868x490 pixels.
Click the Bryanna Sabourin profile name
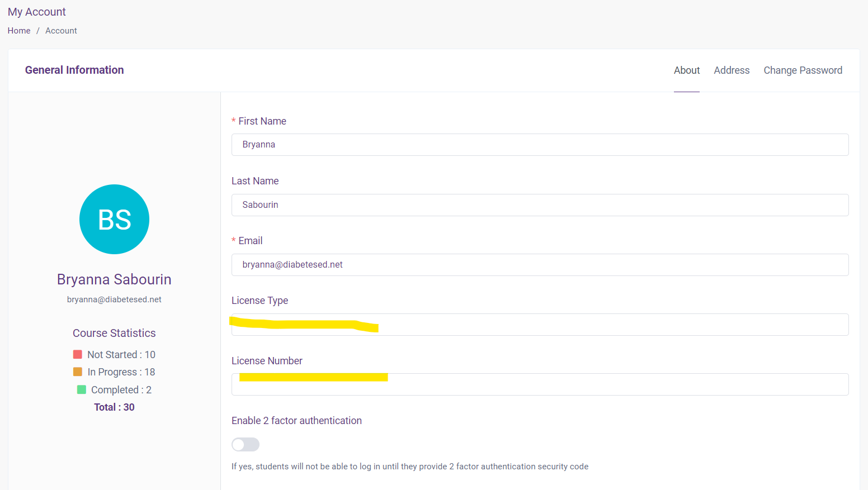(x=114, y=279)
